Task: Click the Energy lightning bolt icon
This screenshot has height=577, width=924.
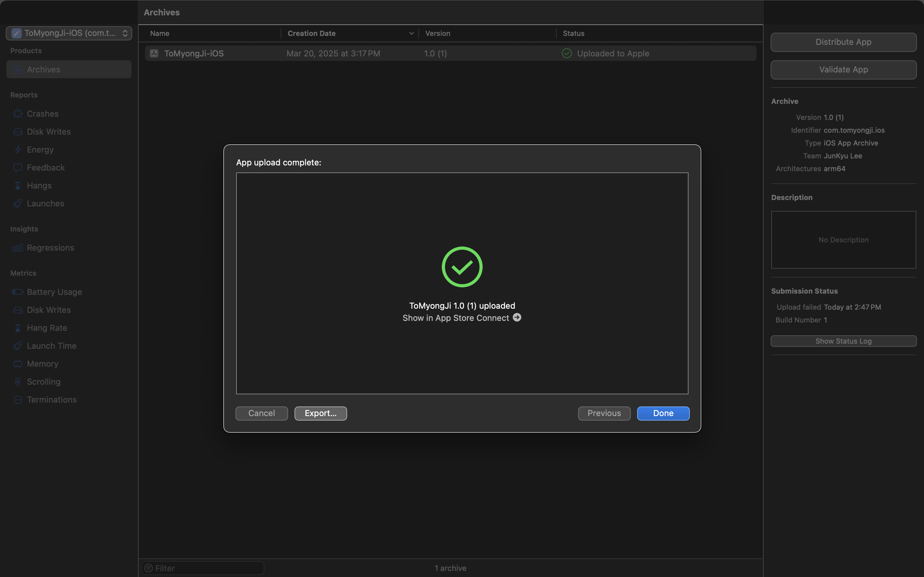Action: coord(18,150)
